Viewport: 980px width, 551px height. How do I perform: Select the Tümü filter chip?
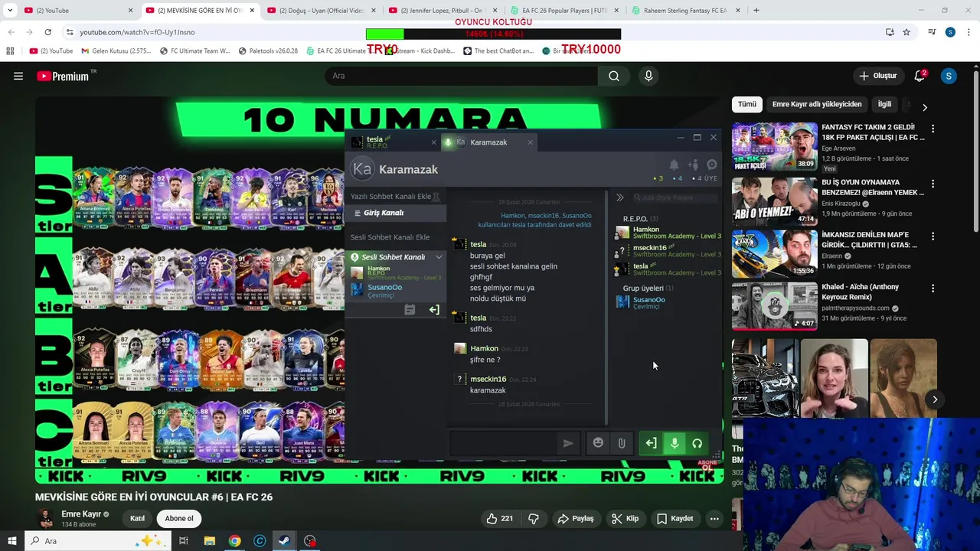click(746, 104)
